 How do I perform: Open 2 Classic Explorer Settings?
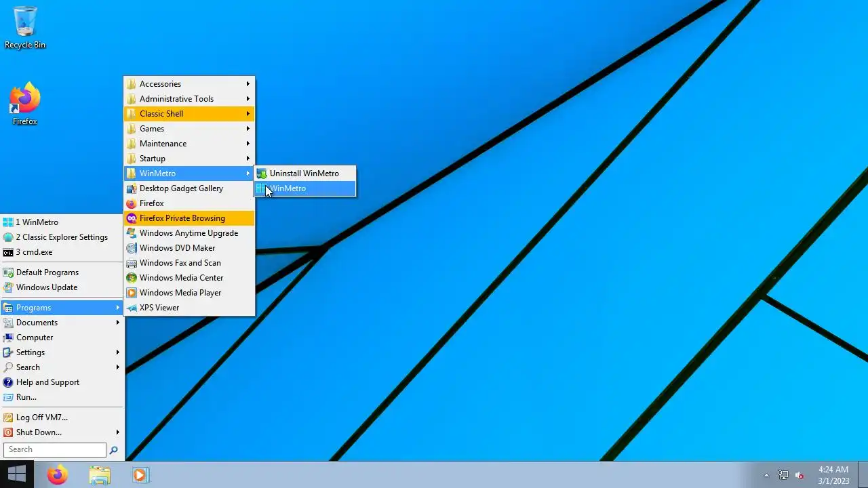(x=62, y=237)
